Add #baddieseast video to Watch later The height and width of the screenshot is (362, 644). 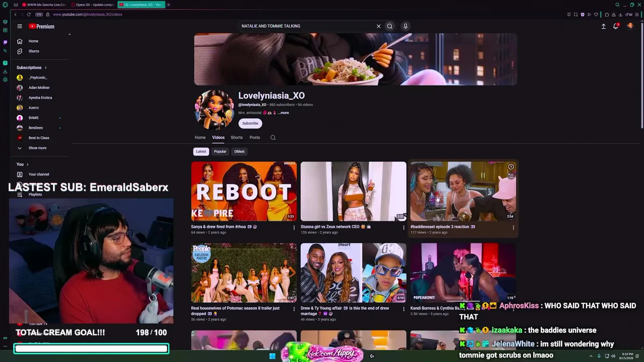(511, 167)
